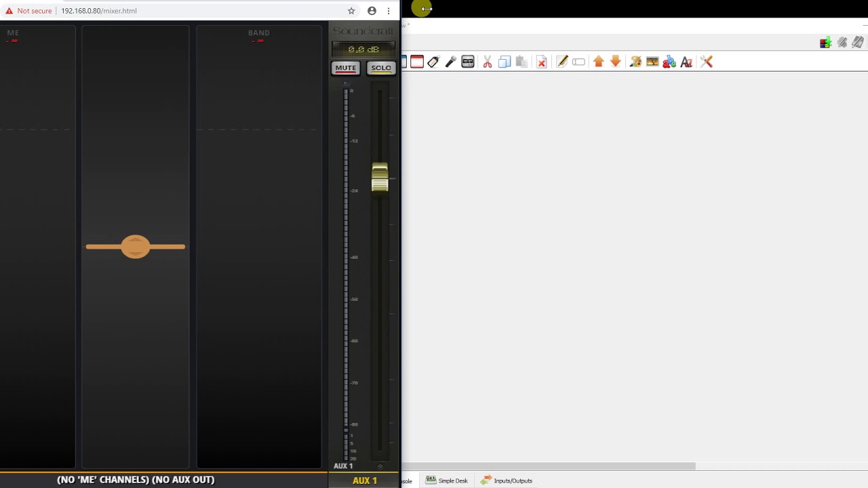
Task: Open the browser profile account icon
Action: (x=372, y=11)
